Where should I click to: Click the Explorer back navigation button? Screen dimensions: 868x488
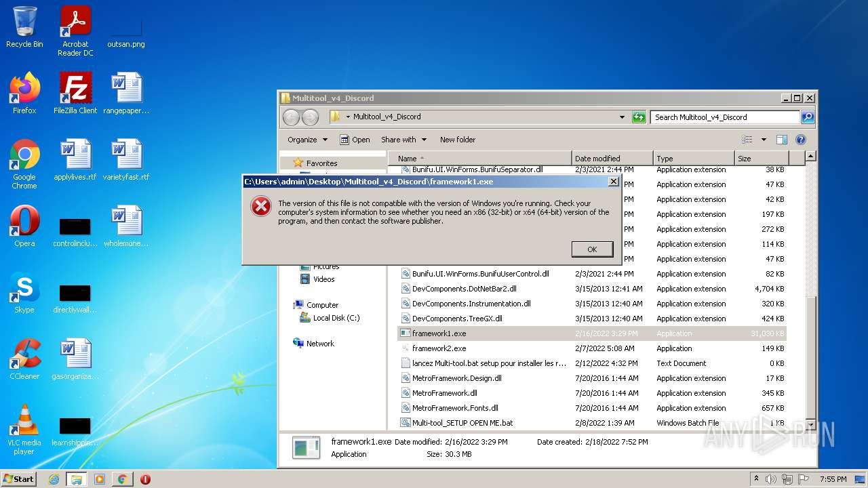click(291, 117)
